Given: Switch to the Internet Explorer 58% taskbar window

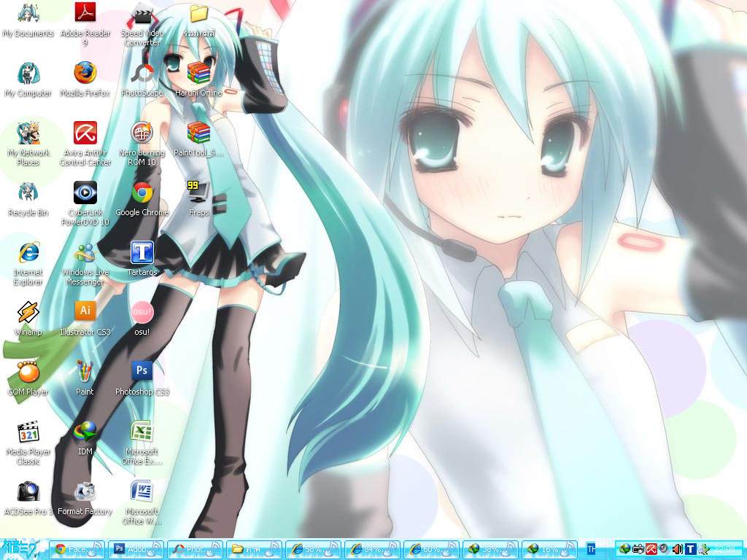Looking at the screenshot, I should coord(314,549).
